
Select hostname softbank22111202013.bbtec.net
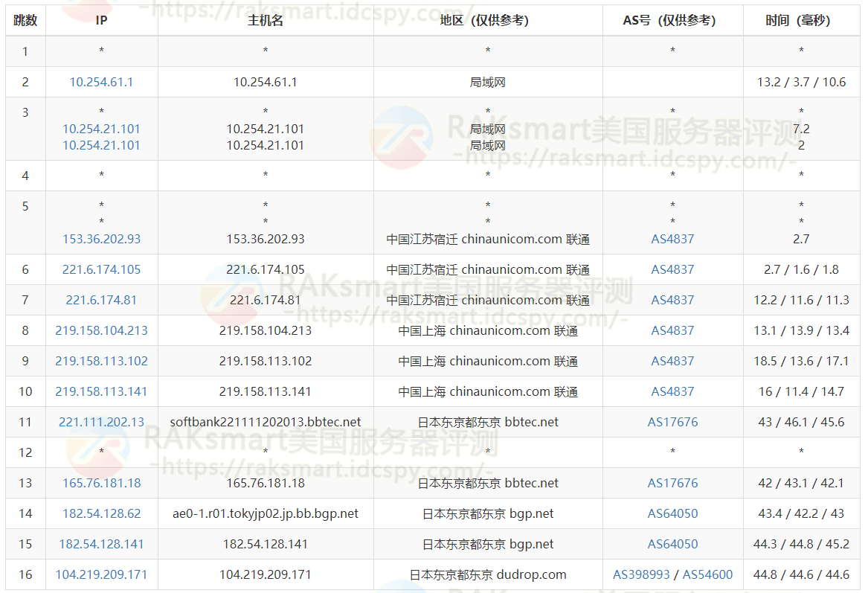coord(266,421)
